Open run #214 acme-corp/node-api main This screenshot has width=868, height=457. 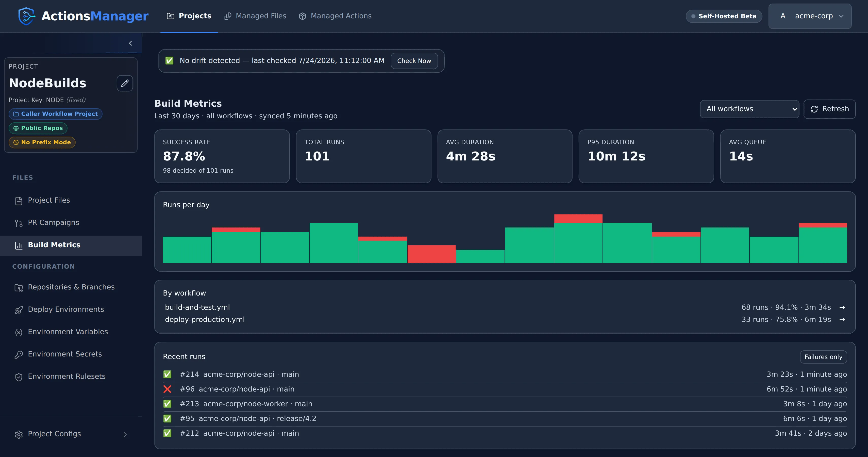click(505, 374)
